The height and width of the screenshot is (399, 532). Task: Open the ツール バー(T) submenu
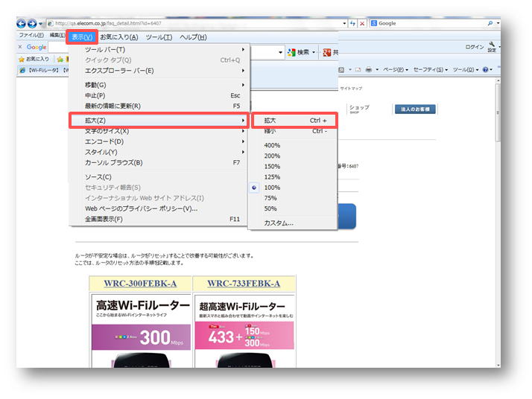[159, 49]
